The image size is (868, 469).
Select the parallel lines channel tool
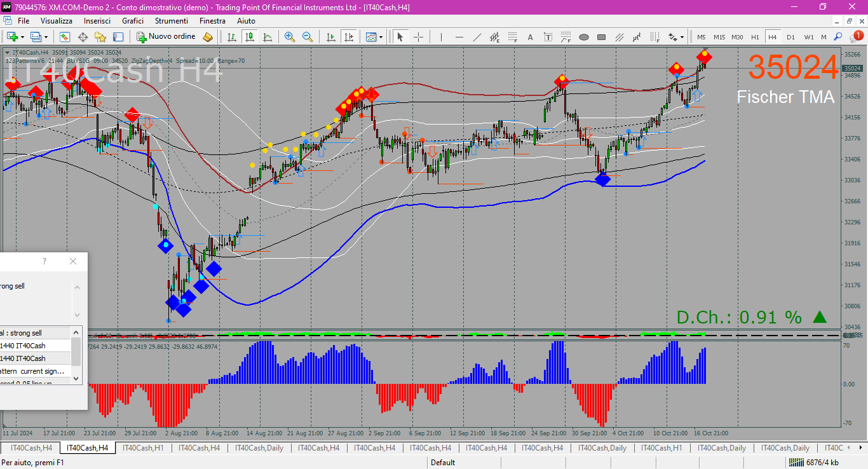coord(619,37)
